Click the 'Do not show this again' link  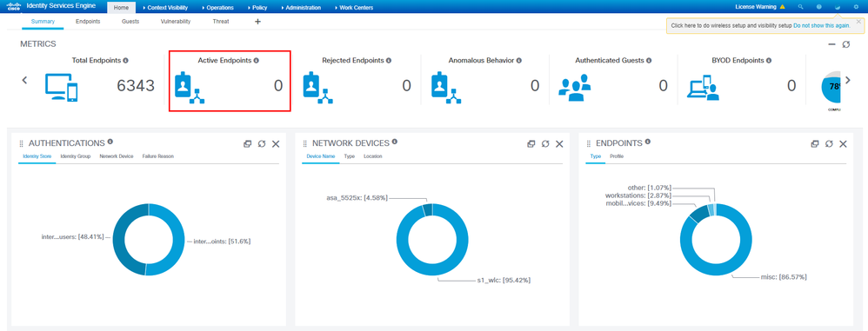click(x=822, y=25)
